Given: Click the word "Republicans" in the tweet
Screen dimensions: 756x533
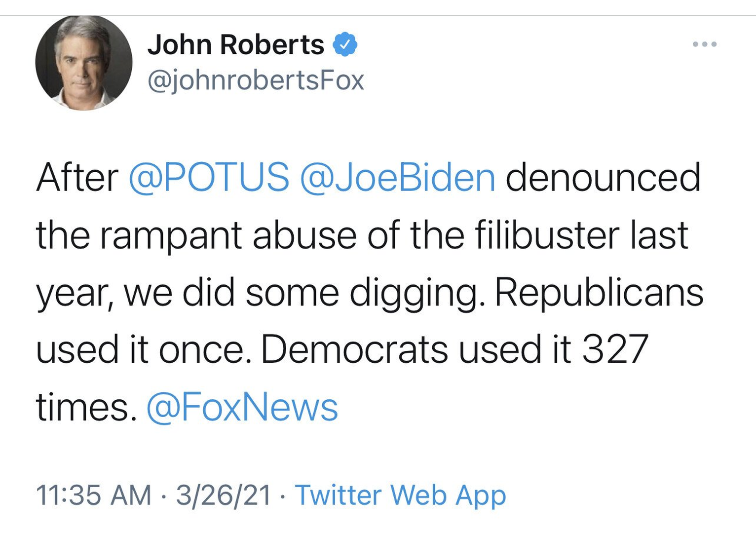Looking at the screenshot, I should tap(599, 292).
